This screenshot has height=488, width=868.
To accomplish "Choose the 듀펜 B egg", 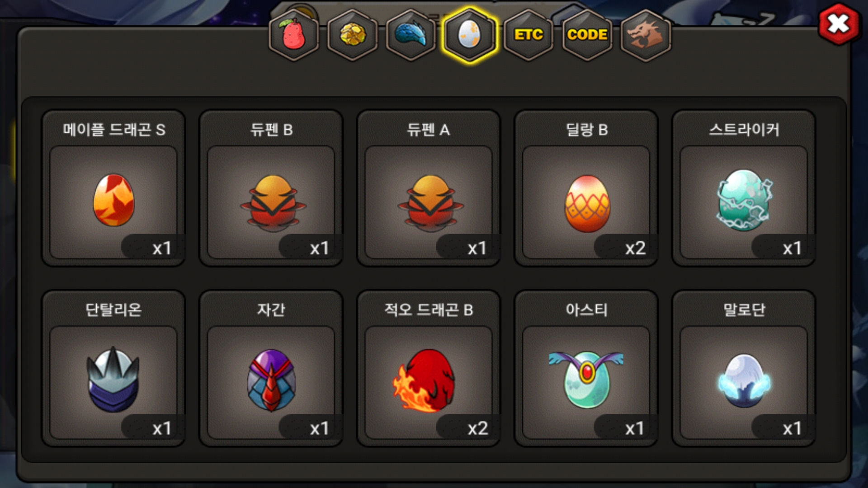I will click(x=271, y=188).
